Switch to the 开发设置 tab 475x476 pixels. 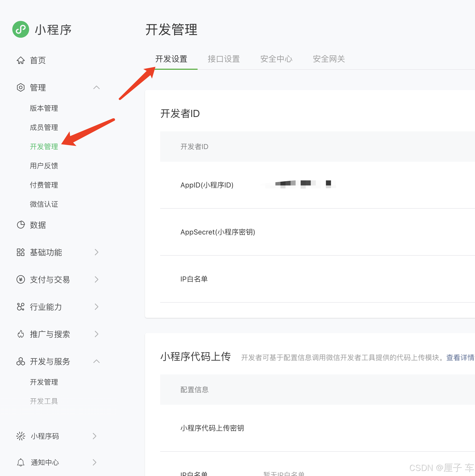171,59
